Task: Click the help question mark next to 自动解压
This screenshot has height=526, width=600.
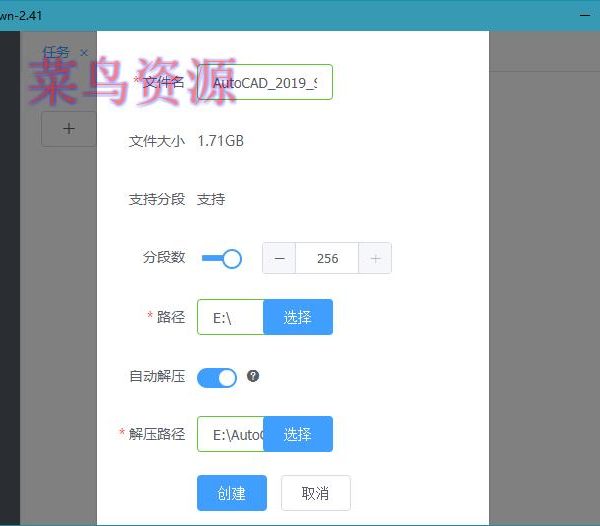Action: point(253,376)
